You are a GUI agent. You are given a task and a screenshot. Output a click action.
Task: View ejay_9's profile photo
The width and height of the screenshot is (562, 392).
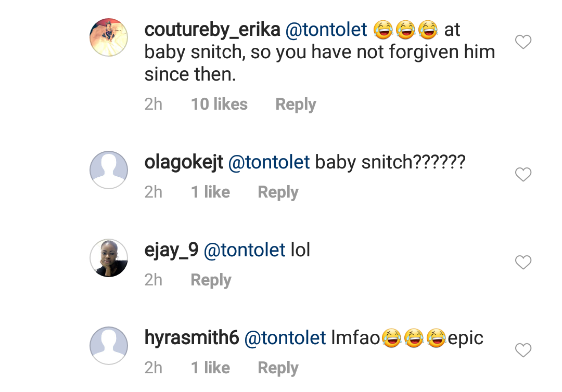click(x=109, y=258)
